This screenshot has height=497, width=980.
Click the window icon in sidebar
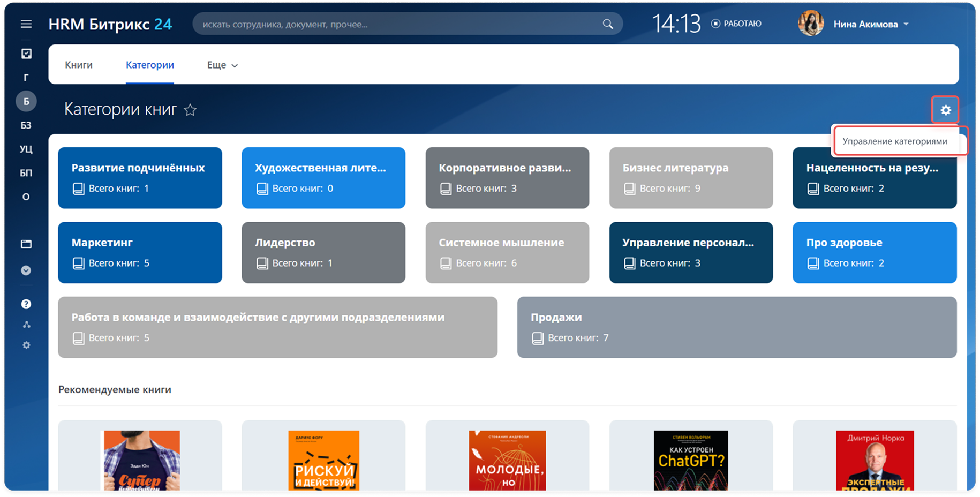[26, 244]
